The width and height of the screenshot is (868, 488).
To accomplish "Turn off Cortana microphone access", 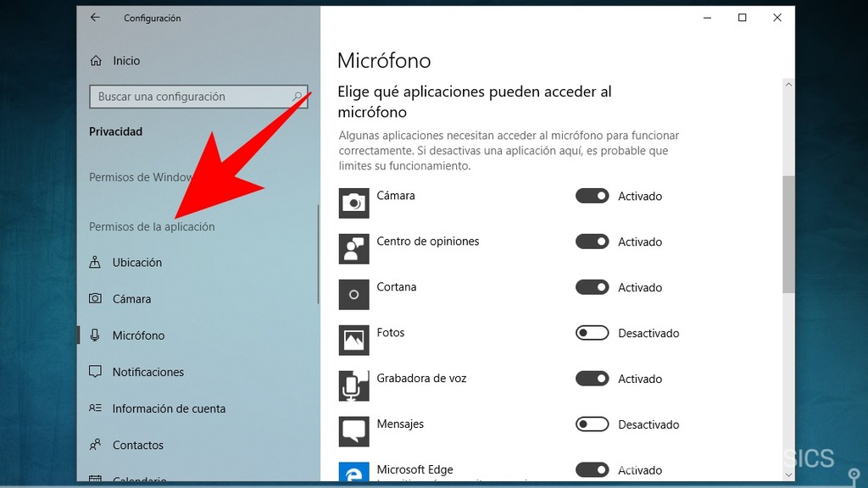I will coord(592,287).
